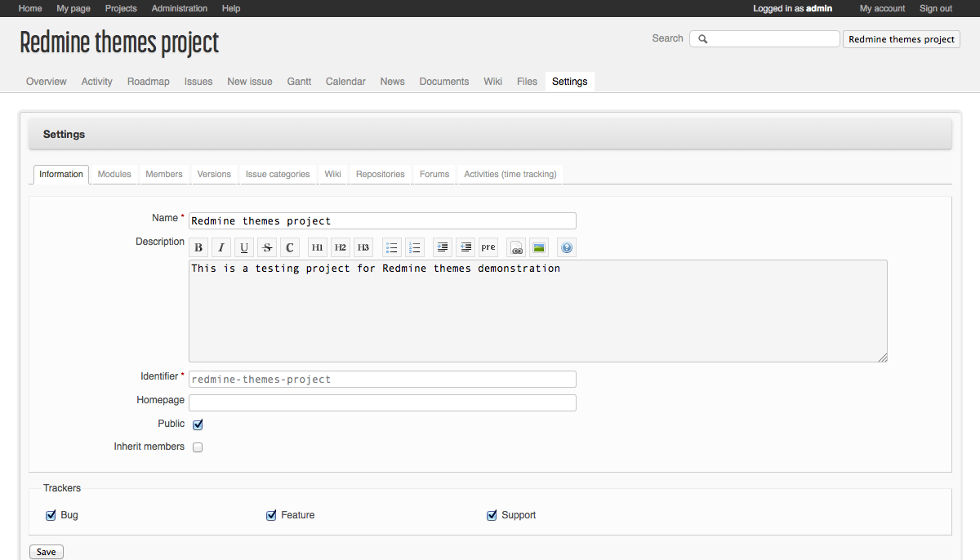The width and height of the screenshot is (980, 560).
Task: Open Administration link
Action: click(180, 8)
